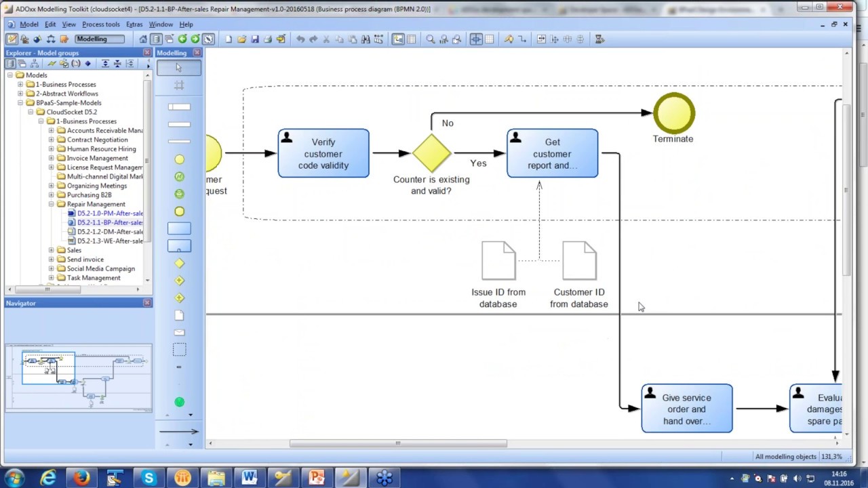The image size is (868, 488).
Task: Click Navigator overview thumbnail
Action: coord(79,378)
